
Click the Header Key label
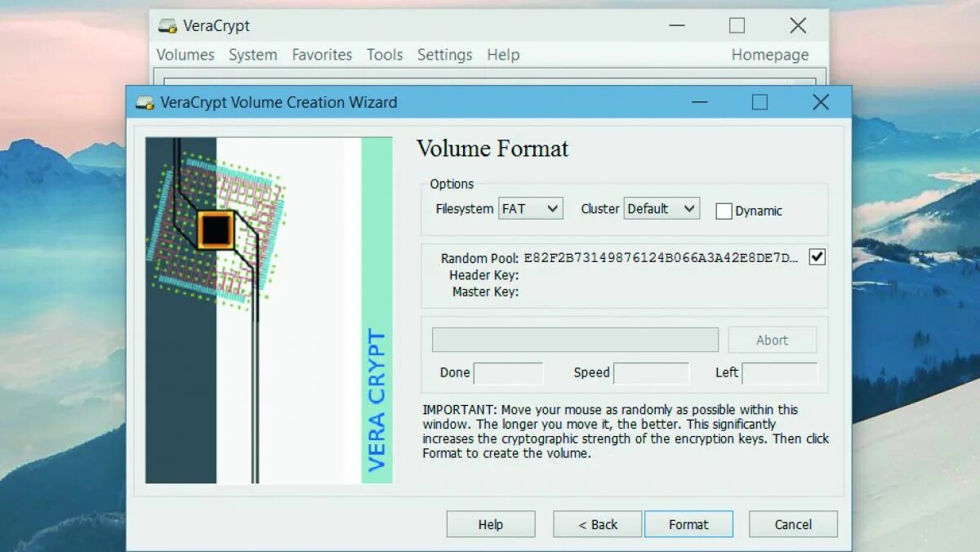pos(483,275)
